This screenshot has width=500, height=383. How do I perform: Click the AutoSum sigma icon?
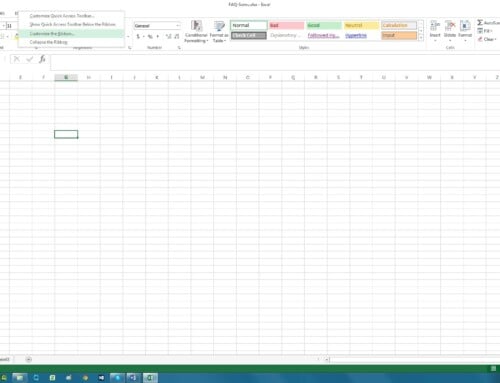(480, 23)
